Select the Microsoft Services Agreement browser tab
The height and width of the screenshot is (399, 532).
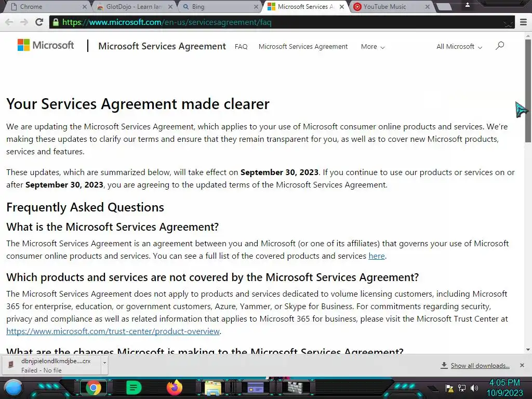point(305,7)
